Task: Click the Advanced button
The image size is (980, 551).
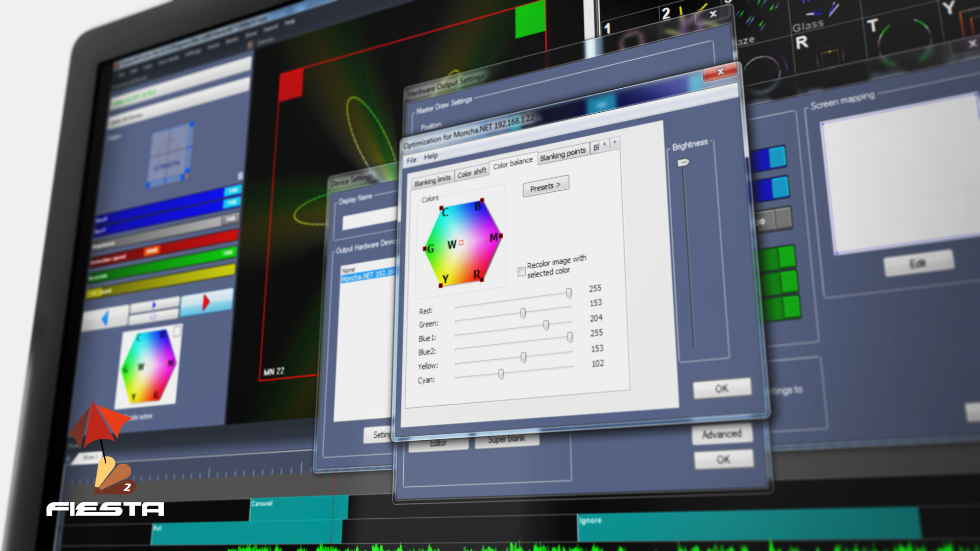Action: click(x=721, y=434)
